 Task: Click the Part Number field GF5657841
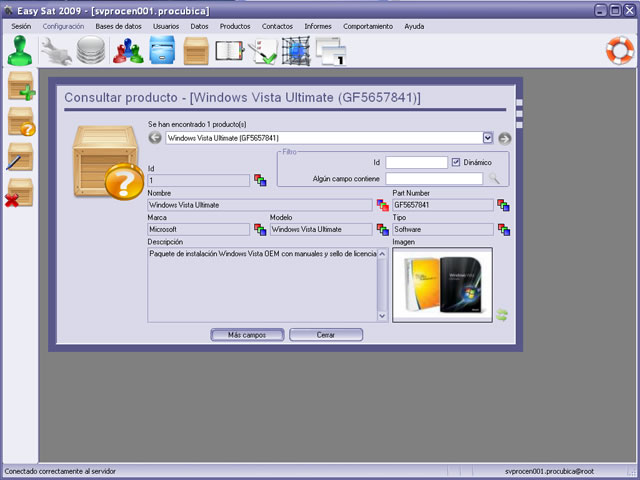coord(443,205)
